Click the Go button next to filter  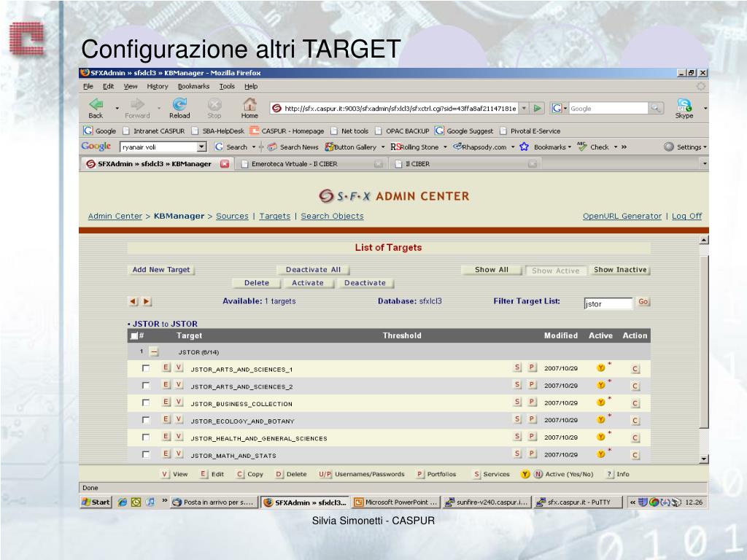(x=643, y=302)
